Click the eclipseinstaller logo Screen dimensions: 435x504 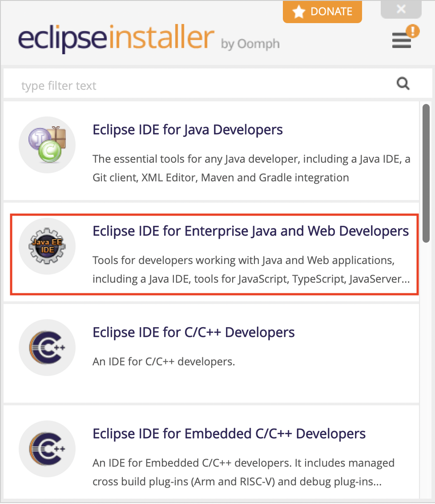(x=116, y=38)
